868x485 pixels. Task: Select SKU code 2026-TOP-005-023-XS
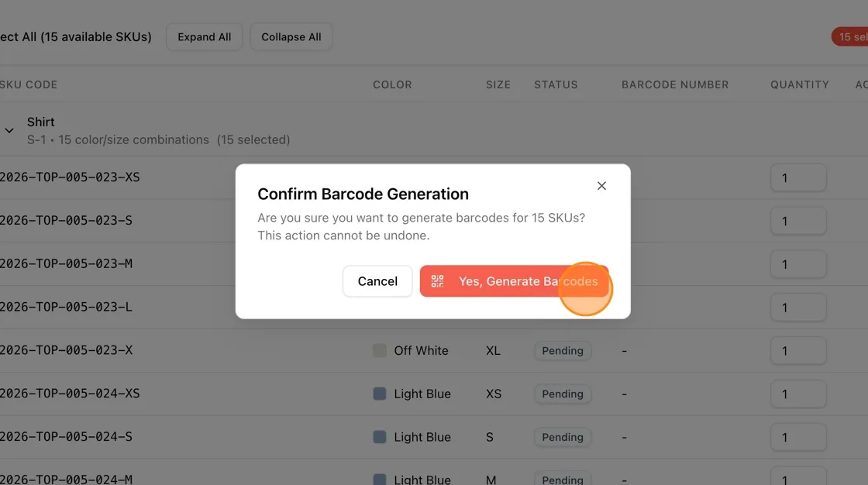(x=70, y=177)
